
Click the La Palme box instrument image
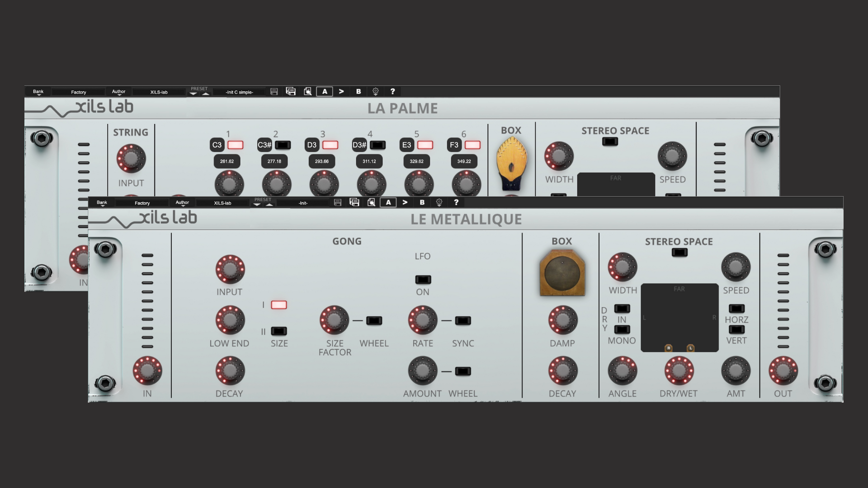511,164
